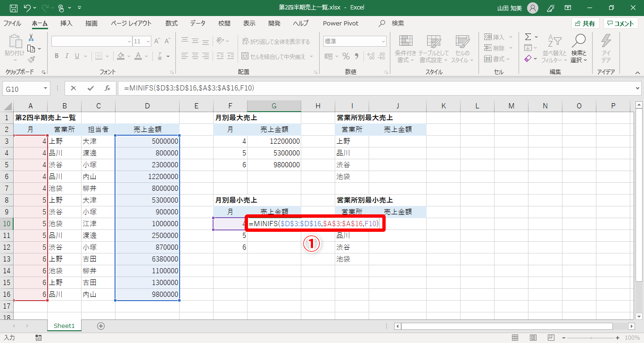The image size is (644, 343).
Task: Click the Clear eraser icon
Action: pyautogui.click(x=528, y=58)
